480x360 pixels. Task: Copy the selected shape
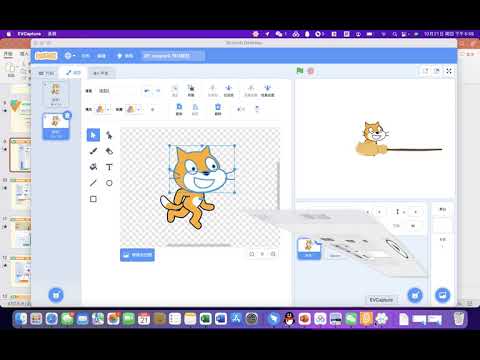(x=179, y=109)
